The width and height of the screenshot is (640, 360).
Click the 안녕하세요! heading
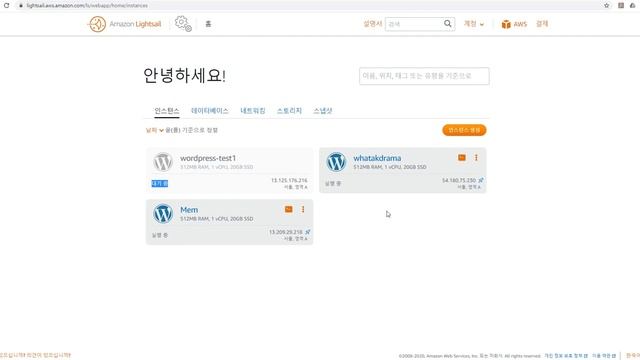click(x=184, y=76)
